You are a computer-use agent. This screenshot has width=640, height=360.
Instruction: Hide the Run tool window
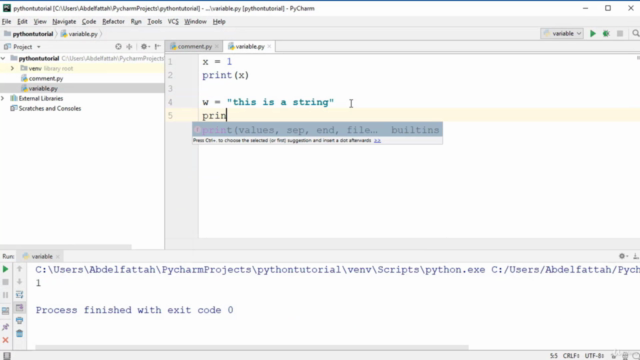coord(636,256)
